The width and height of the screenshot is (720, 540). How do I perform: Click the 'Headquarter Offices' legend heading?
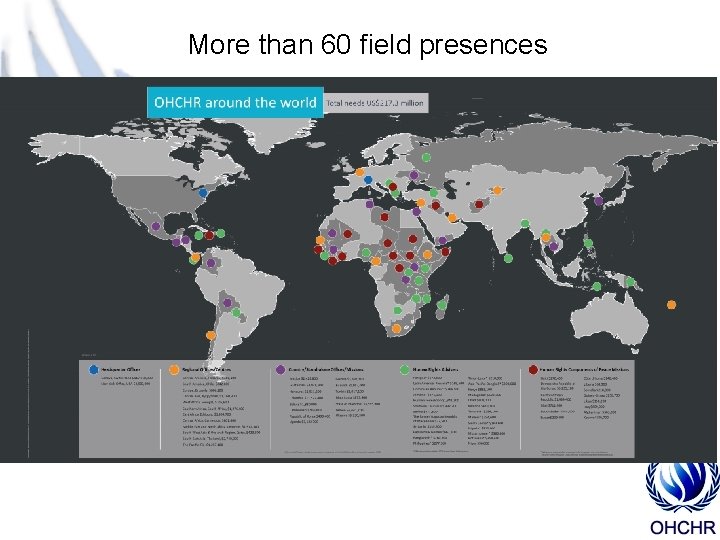pyautogui.click(x=121, y=369)
